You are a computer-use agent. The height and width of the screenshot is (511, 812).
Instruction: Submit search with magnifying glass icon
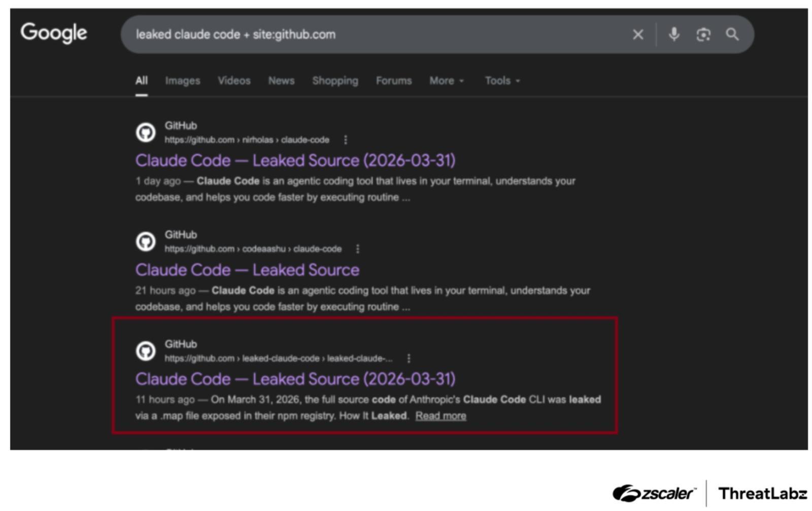coord(732,35)
